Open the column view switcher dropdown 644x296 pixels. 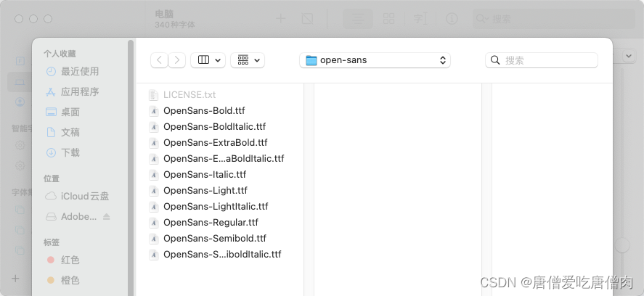pos(208,60)
